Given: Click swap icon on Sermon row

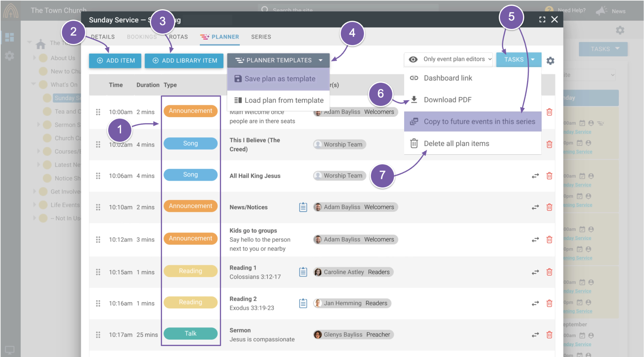Looking at the screenshot, I should click(535, 335).
